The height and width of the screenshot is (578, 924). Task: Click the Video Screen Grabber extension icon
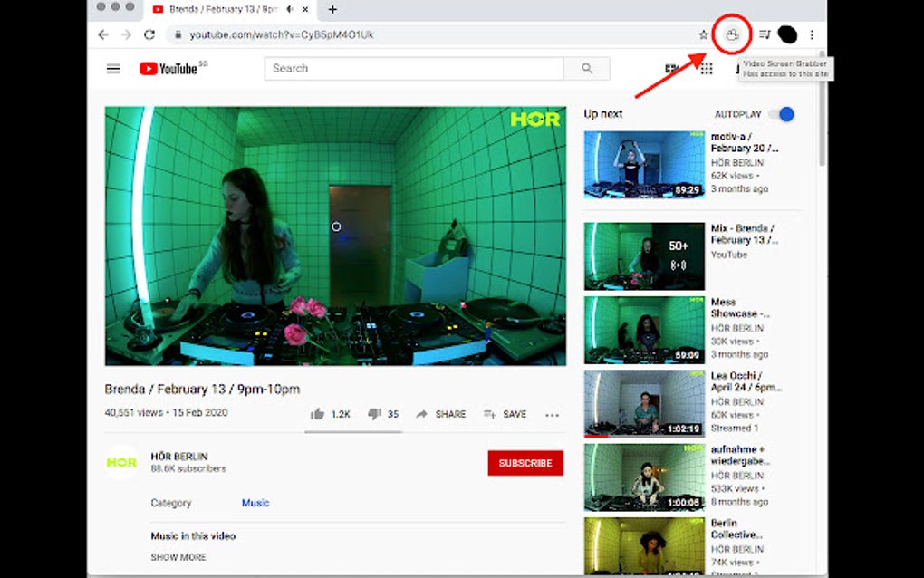click(x=732, y=34)
